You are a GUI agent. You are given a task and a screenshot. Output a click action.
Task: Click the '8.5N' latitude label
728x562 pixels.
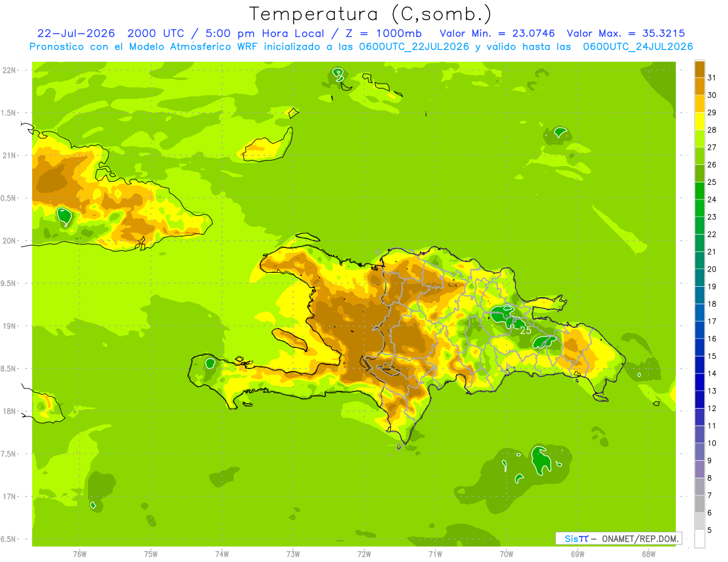point(9,369)
